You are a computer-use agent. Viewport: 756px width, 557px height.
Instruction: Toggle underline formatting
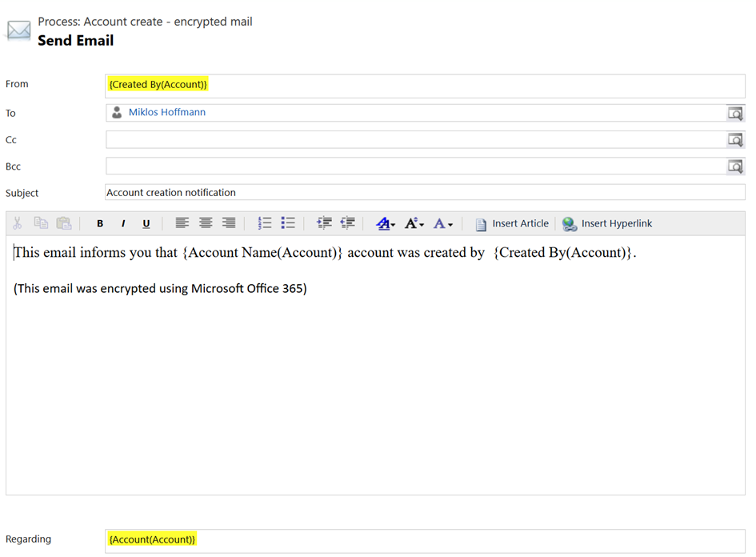(146, 223)
